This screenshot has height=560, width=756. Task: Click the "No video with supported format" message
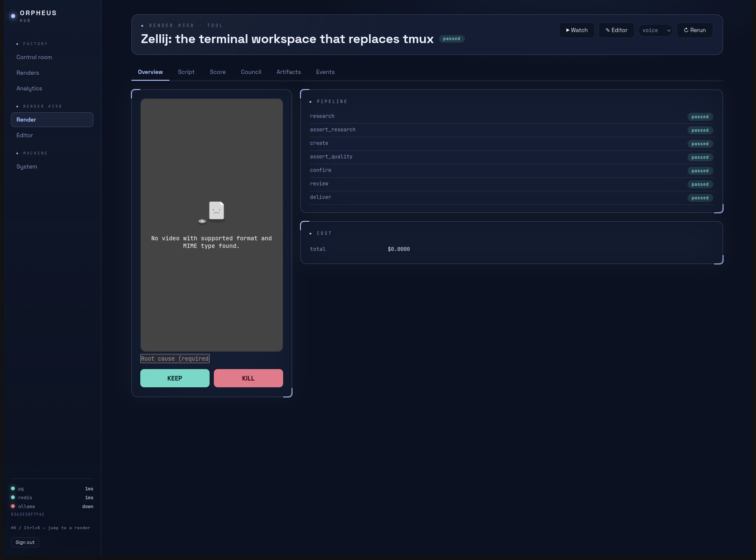212,242
